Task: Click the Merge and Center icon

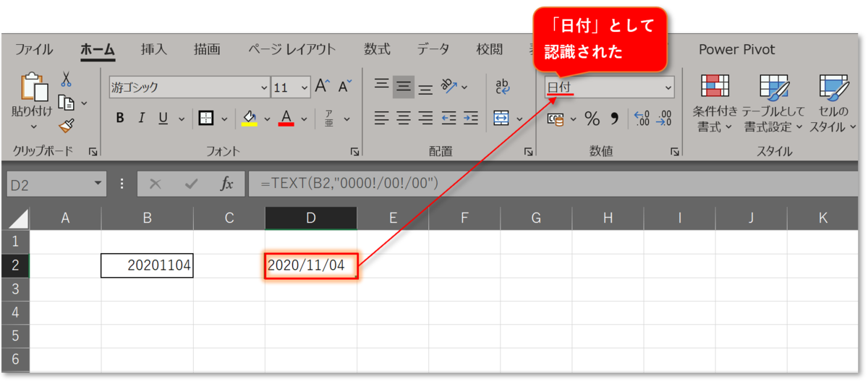Action: (x=501, y=118)
